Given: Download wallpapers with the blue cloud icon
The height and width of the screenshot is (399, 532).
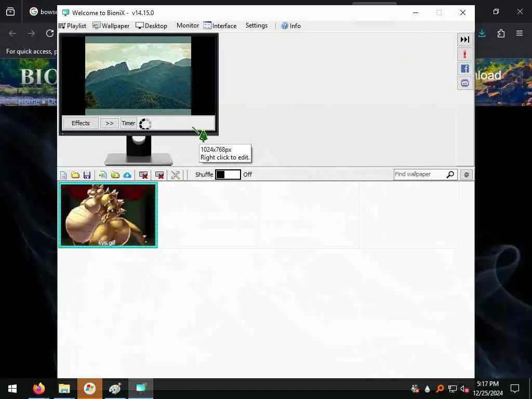Looking at the screenshot, I should [x=127, y=175].
